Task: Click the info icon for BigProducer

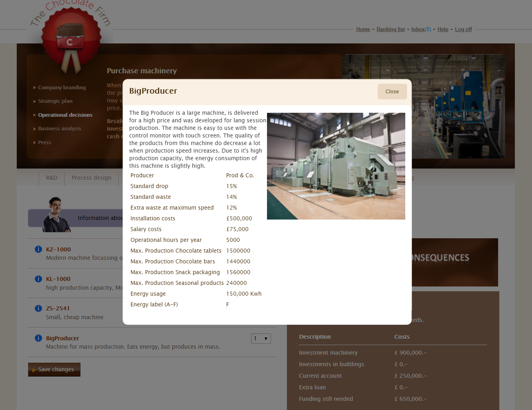Action: tap(38, 338)
